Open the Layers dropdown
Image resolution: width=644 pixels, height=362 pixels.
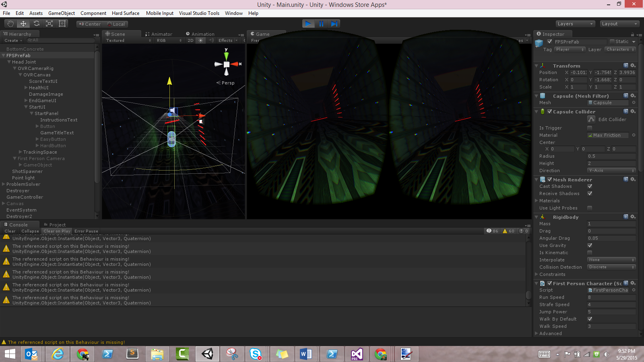point(575,24)
